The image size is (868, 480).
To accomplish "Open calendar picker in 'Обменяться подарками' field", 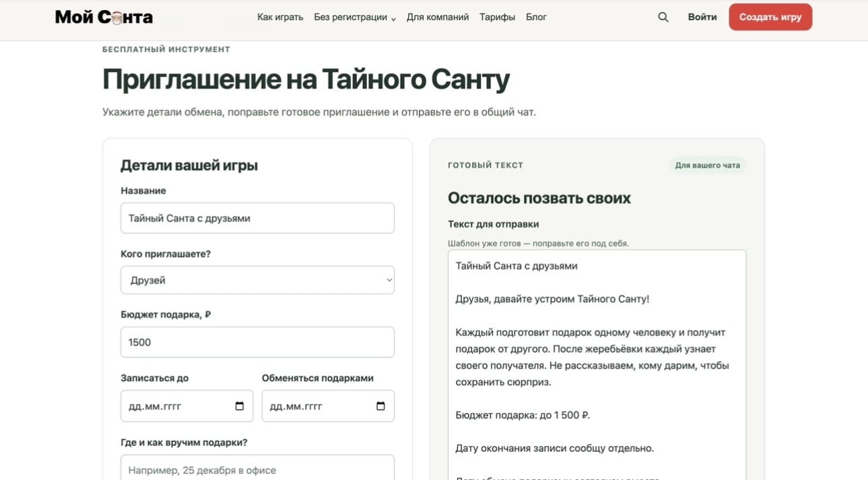I will click(x=380, y=407).
